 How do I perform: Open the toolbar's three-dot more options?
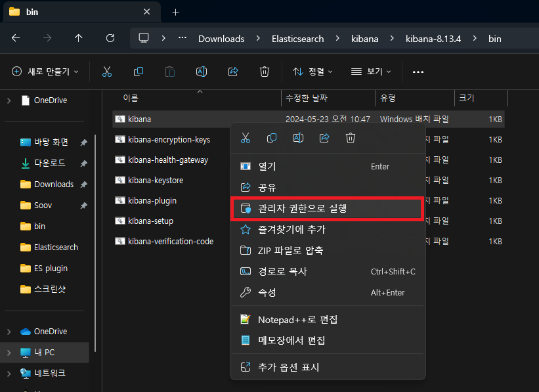click(x=418, y=72)
